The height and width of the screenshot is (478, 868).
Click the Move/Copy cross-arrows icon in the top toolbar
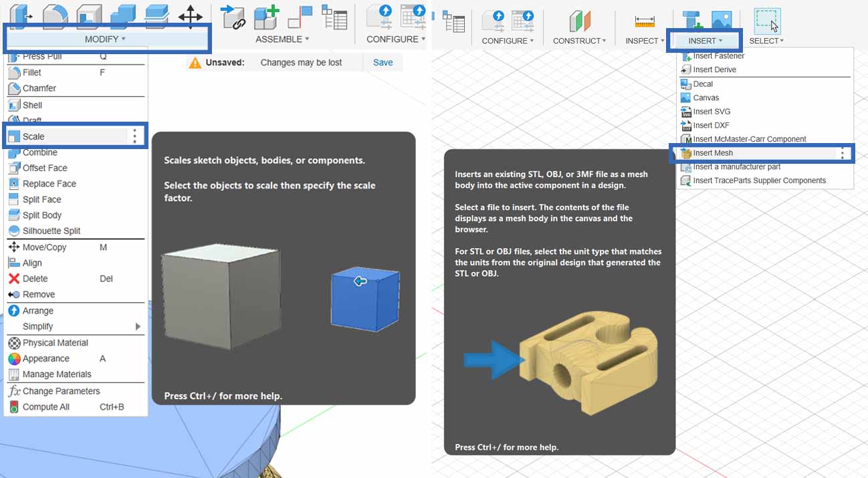coord(191,16)
